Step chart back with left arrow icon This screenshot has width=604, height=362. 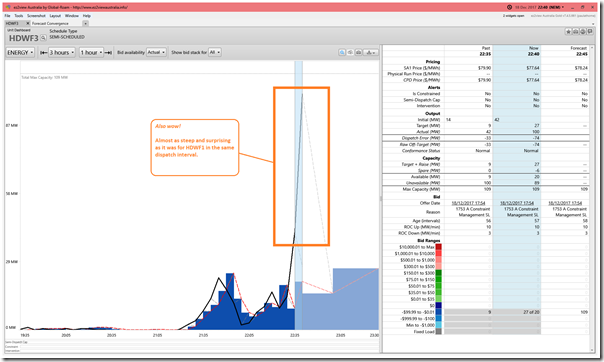pos(44,52)
